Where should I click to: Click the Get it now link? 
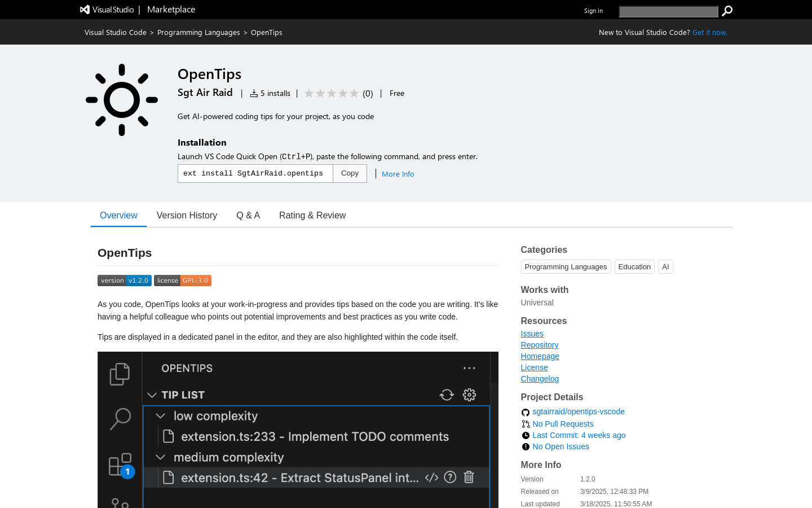710,33
